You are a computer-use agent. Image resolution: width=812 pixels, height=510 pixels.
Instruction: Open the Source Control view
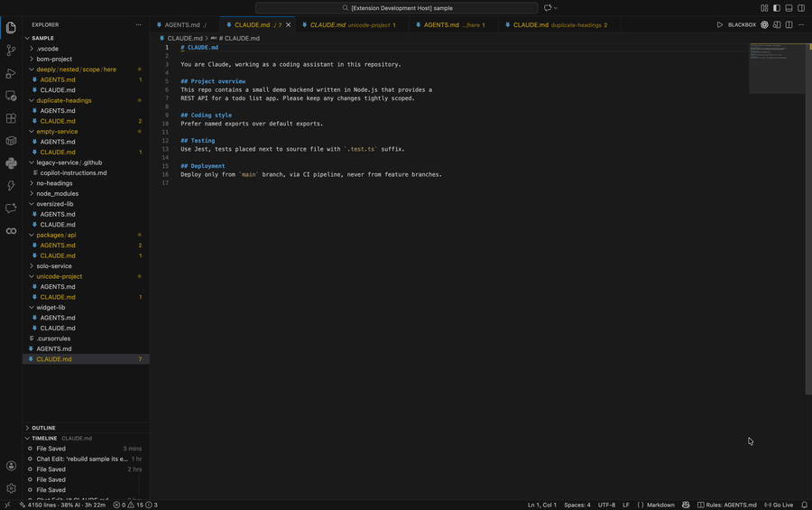tap(11, 51)
